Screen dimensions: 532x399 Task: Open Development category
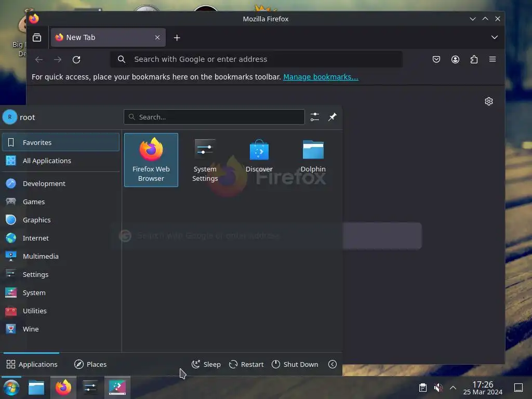tap(61, 183)
